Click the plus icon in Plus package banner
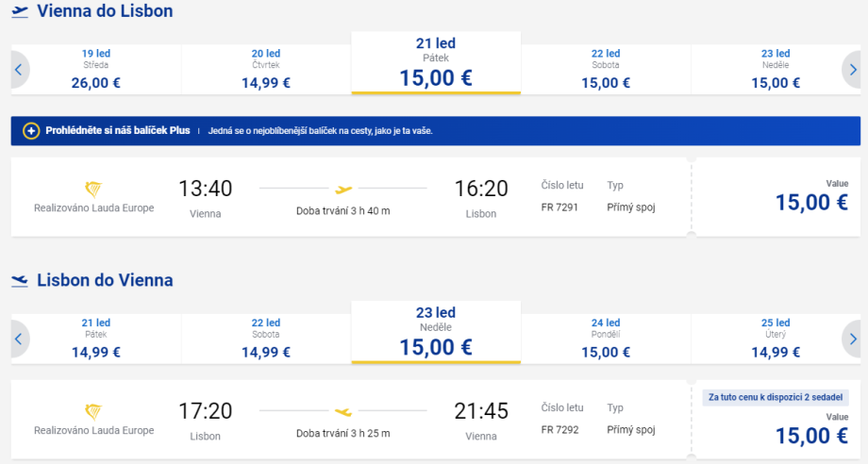 pyautogui.click(x=31, y=130)
